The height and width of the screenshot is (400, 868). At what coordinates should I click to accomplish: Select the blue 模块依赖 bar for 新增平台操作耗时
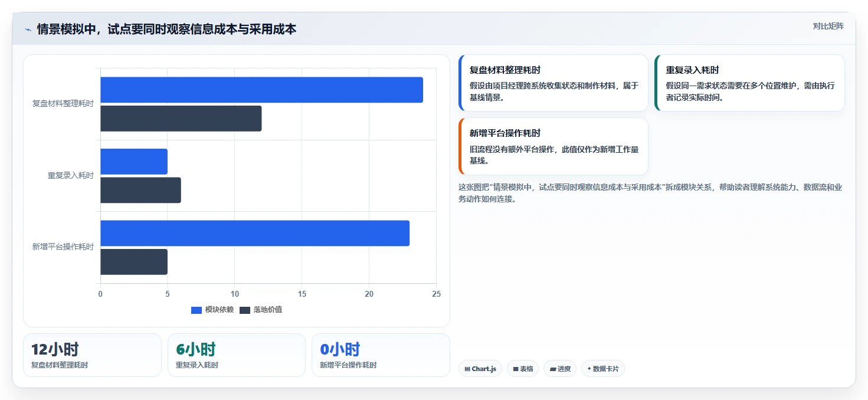click(255, 233)
